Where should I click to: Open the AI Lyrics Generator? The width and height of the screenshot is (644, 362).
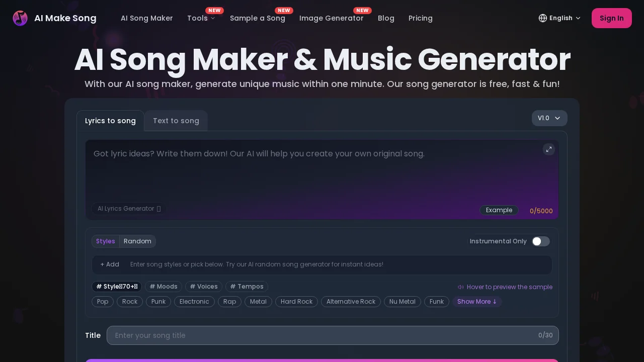(129, 209)
